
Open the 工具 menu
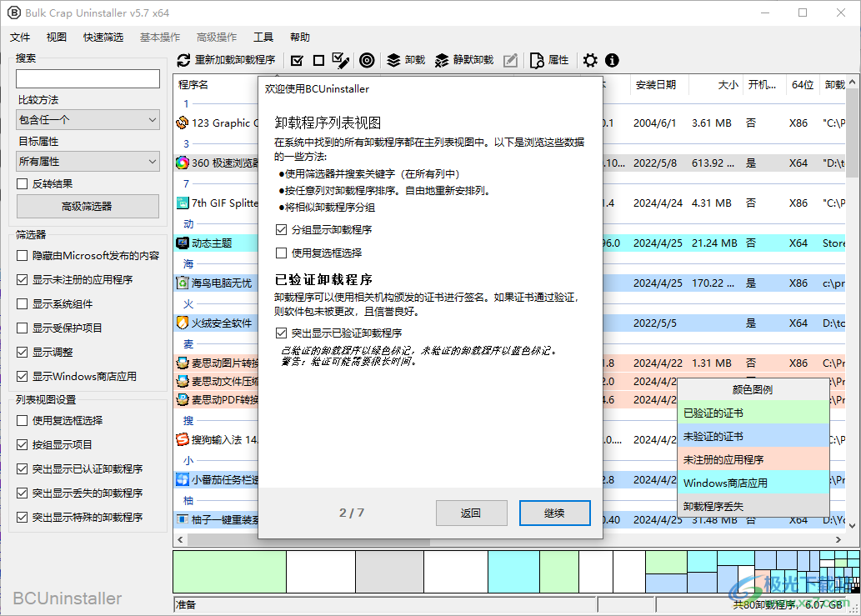(x=263, y=38)
